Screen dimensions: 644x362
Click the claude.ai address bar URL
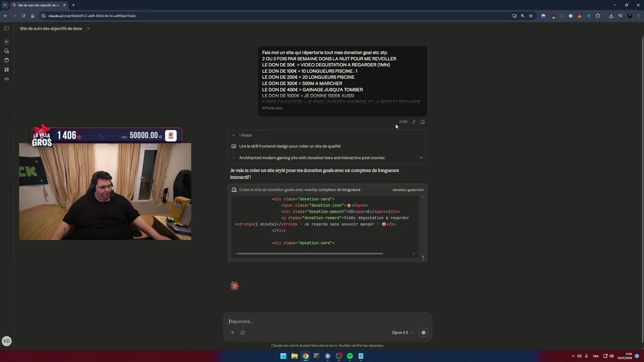click(x=92, y=16)
